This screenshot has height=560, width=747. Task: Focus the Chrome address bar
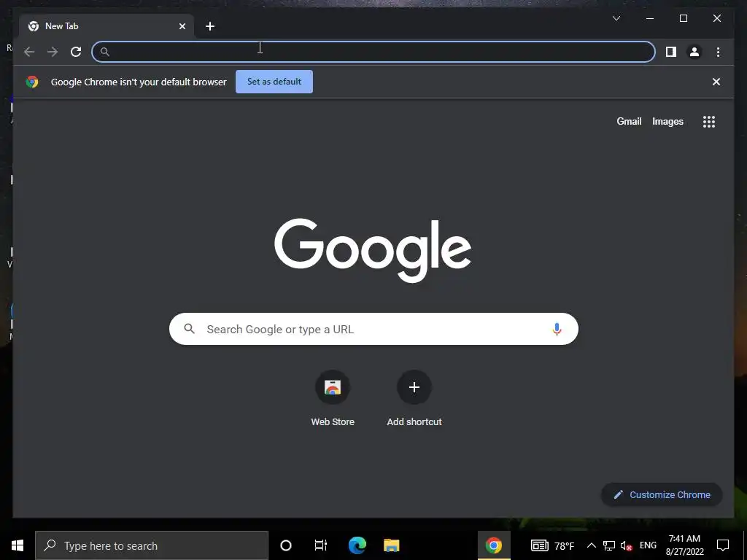[373, 52]
